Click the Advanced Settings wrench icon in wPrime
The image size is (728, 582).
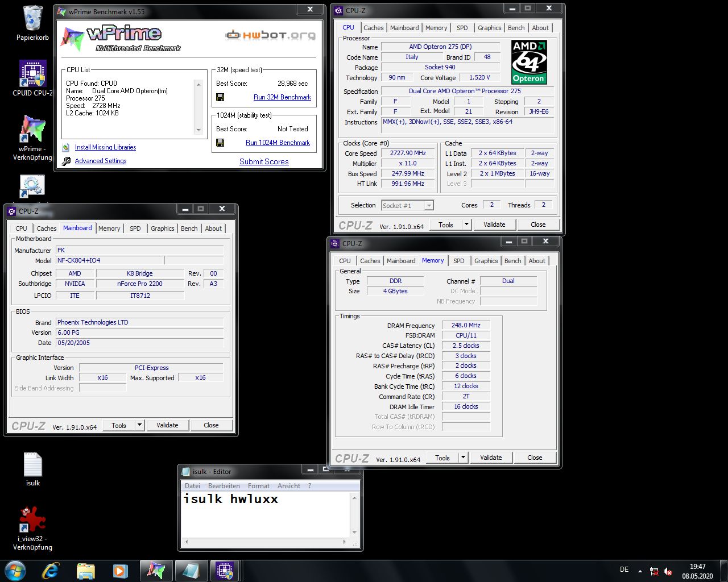click(67, 161)
